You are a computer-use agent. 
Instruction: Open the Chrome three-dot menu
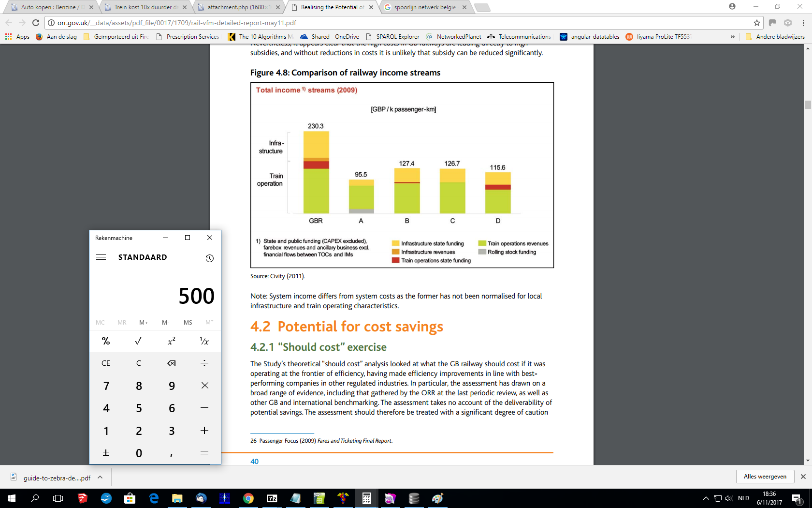[803, 23]
